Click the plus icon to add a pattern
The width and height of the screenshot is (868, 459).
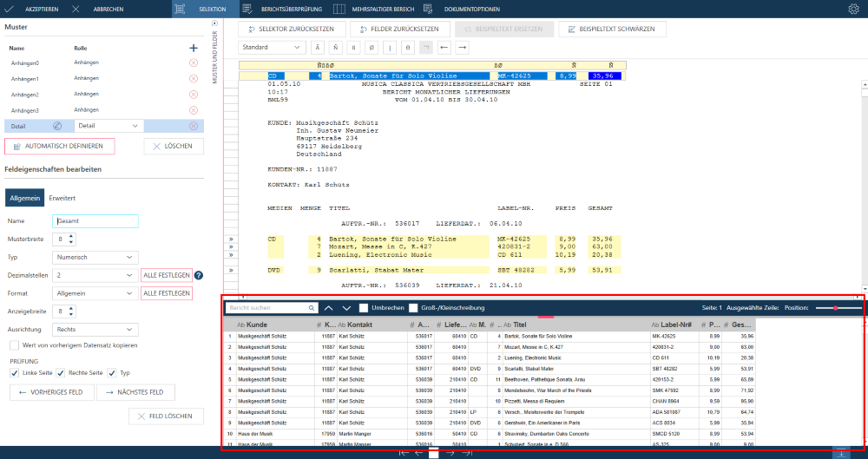194,48
